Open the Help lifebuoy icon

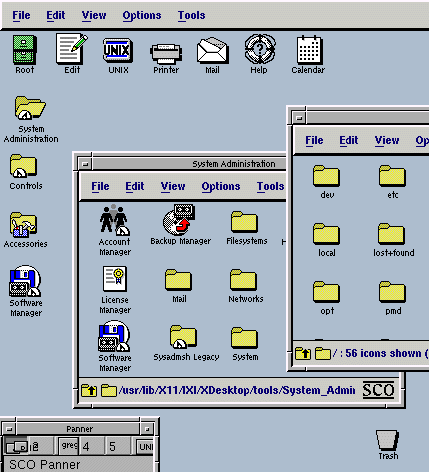coord(260,49)
